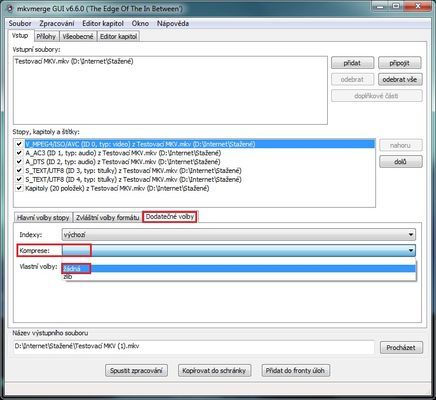Collapse the Komprese dropdown arrow
This screenshot has height=400, width=436.
[x=411, y=250]
